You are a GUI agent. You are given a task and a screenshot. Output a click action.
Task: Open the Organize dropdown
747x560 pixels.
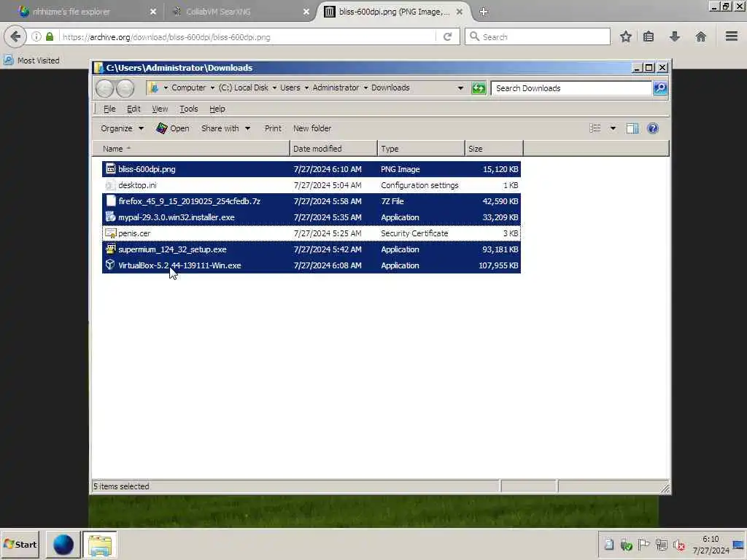[122, 128]
